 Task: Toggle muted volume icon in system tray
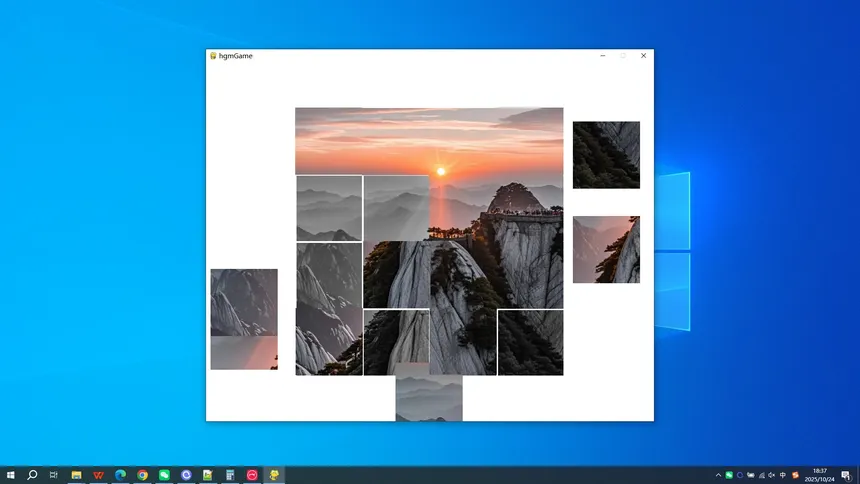pos(772,475)
